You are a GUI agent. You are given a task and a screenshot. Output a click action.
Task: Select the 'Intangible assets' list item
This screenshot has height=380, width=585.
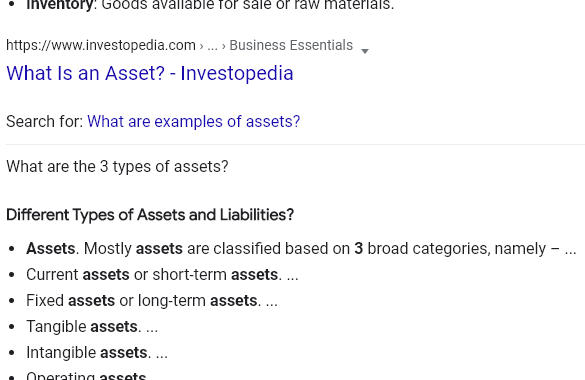pos(97,353)
